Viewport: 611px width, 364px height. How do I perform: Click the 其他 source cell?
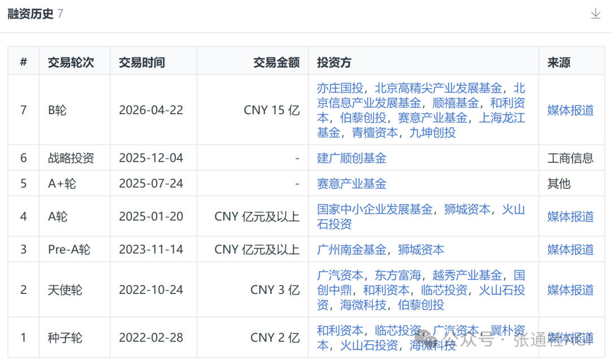pos(559,183)
